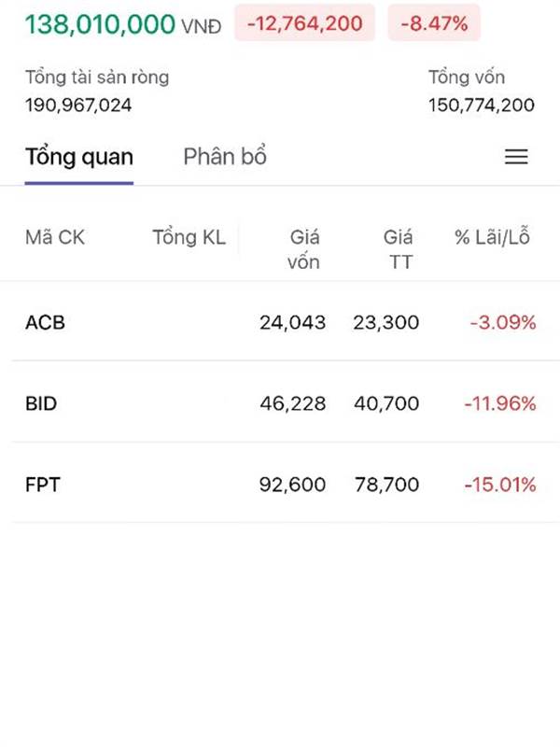Click FPT's market price 78,700
The width and height of the screenshot is (560, 747).
[x=386, y=486]
